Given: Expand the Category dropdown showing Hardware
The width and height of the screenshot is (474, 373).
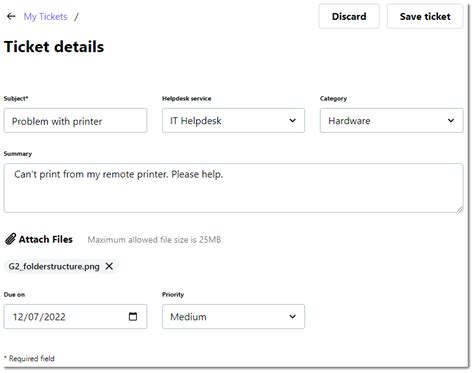Looking at the screenshot, I should pyautogui.click(x=392, y=121).
